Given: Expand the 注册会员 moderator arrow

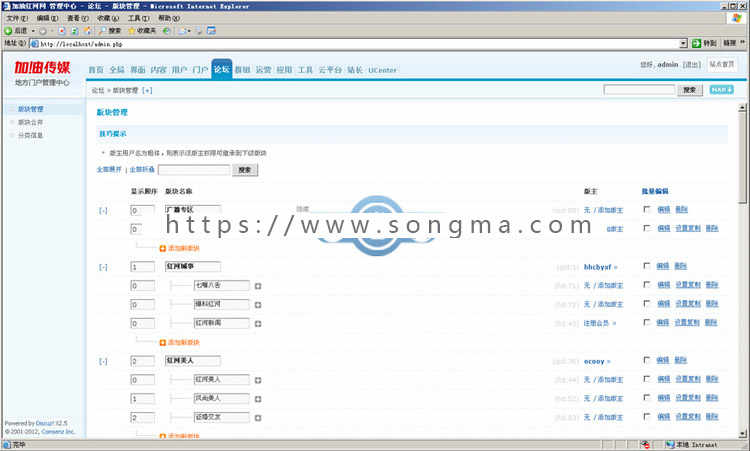Looking at the screenshot, I should pyautogui.click(x=614, y=324).
